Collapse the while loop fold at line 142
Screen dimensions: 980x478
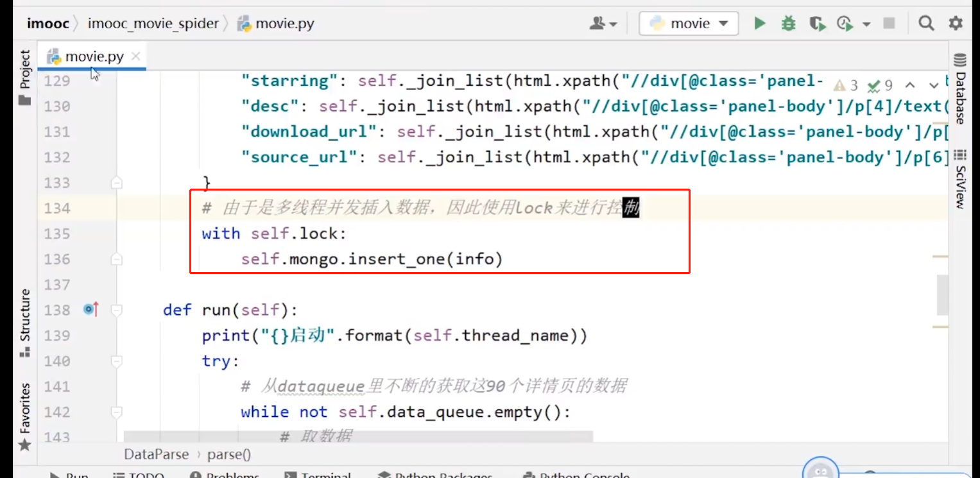coord(116,412)
